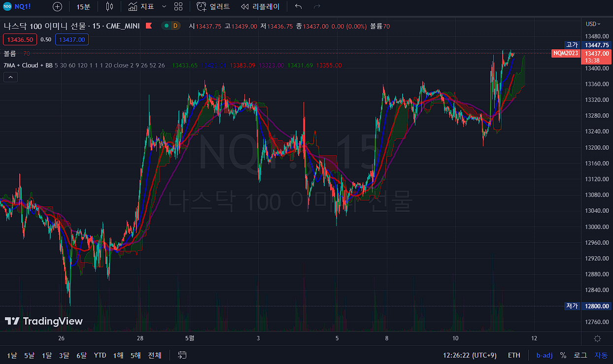Viewport: 613px width, 364px height.
Task: Toggle auto scale (자동)
Action: click(x=601, y=355)
